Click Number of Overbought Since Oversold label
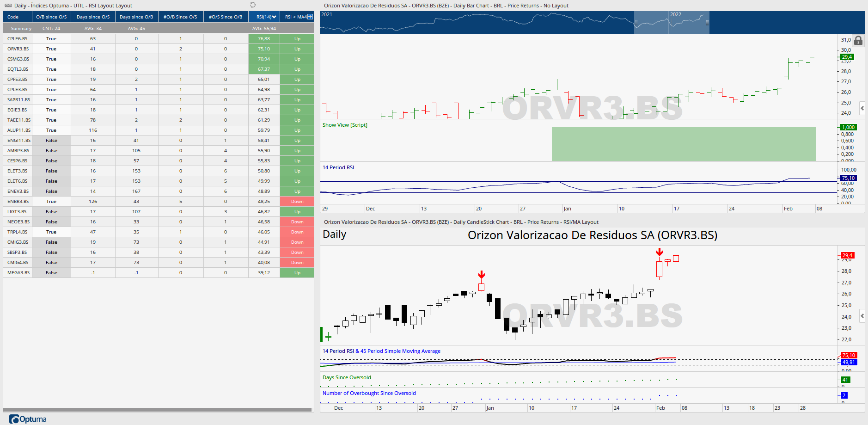868x425 pixels. (x=369, y=393)
